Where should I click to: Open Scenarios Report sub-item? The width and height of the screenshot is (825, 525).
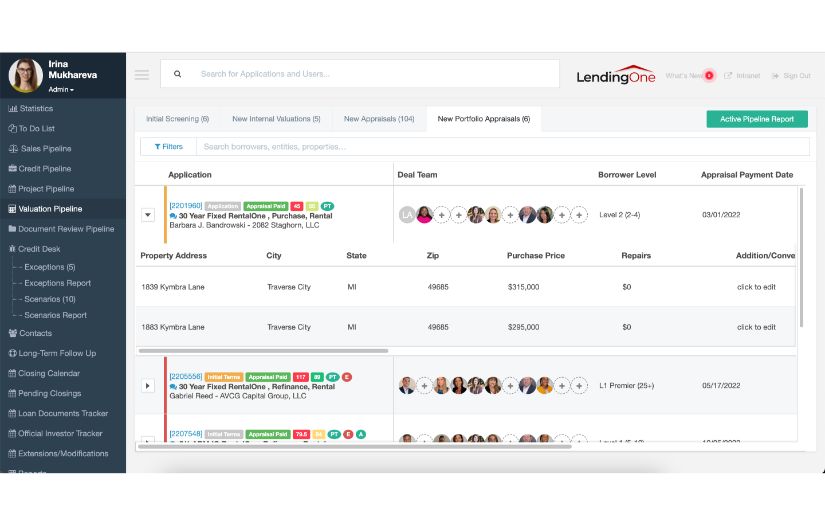(55, 315)
